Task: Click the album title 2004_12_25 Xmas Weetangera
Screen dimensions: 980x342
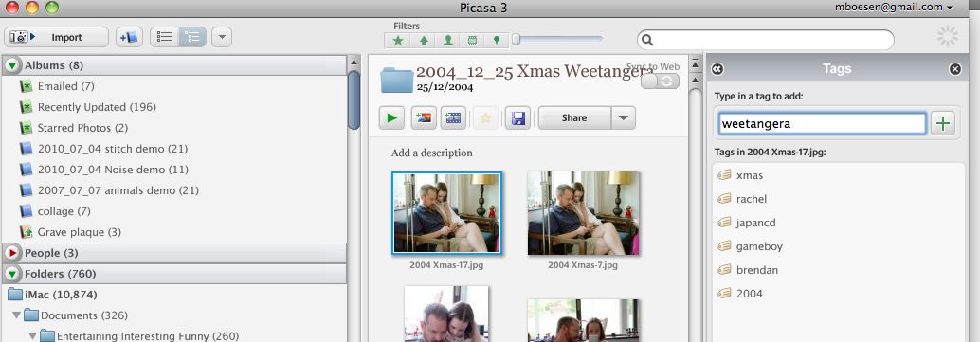Action: (535, 71)
